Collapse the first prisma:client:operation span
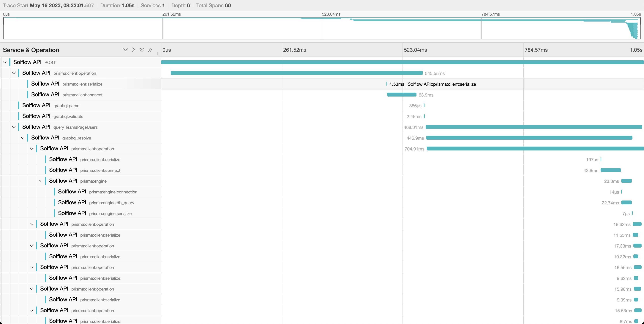 (x=14, y=73)
